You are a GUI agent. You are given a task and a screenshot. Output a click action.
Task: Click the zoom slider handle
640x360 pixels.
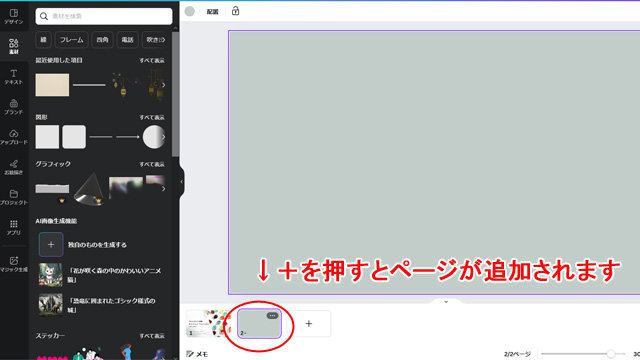click(x=611, y=354)
